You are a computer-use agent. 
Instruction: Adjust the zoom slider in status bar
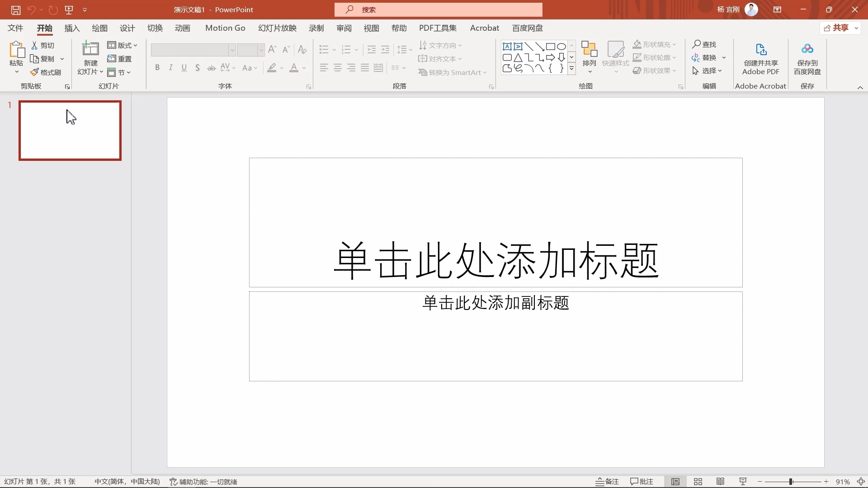pyautogui.click(x=792, y=482)
